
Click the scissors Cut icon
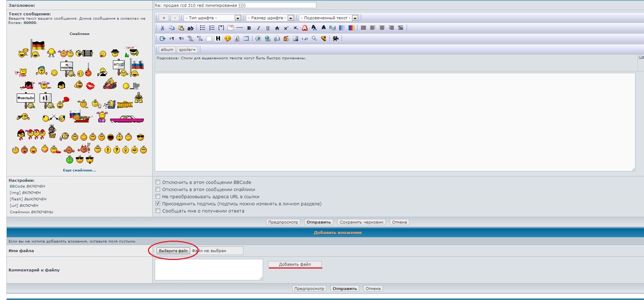click(162, 28)
